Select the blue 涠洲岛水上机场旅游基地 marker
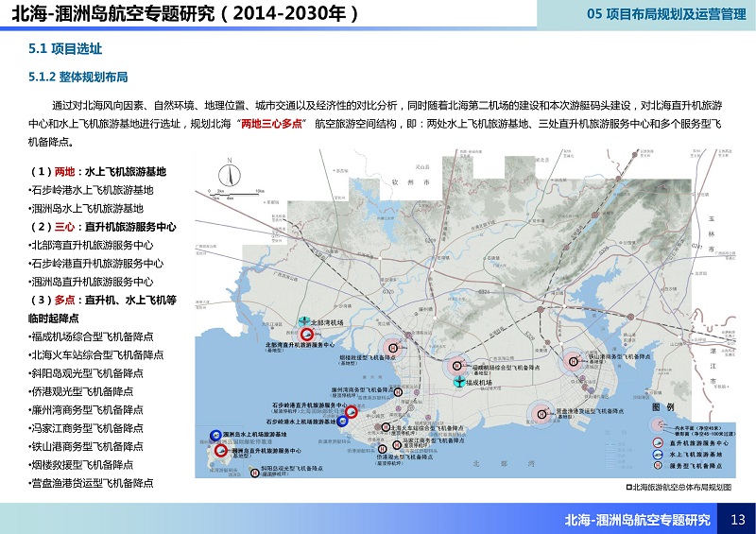 (215, 436)
